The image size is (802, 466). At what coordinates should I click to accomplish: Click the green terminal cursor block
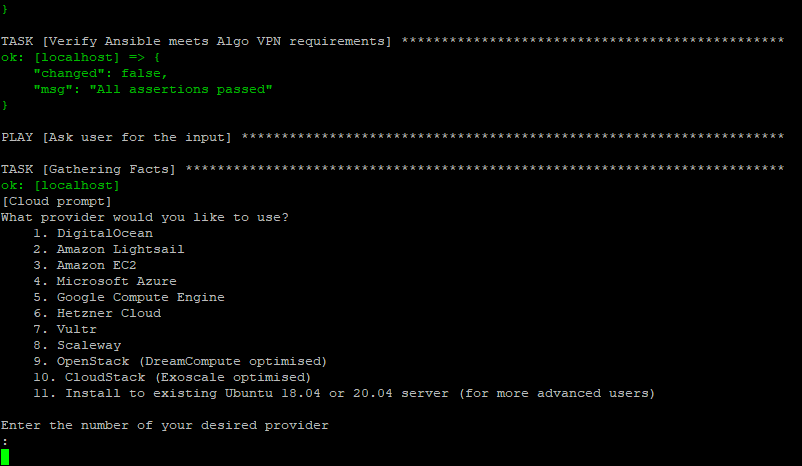coord(5,457)
